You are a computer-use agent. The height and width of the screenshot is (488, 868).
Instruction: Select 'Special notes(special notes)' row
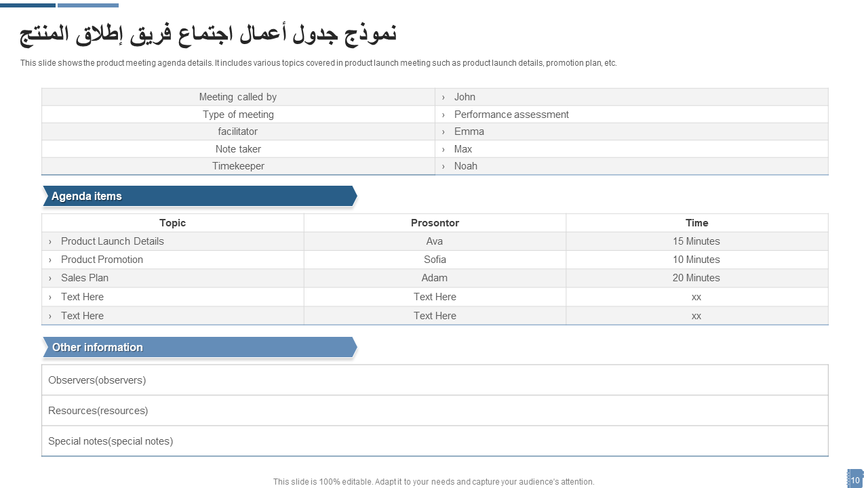tap(435, 441)
